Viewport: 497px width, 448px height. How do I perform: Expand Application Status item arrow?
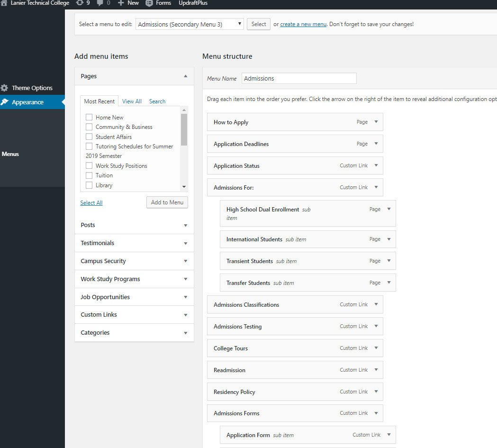pyautogui.click(x=376, y=165)
